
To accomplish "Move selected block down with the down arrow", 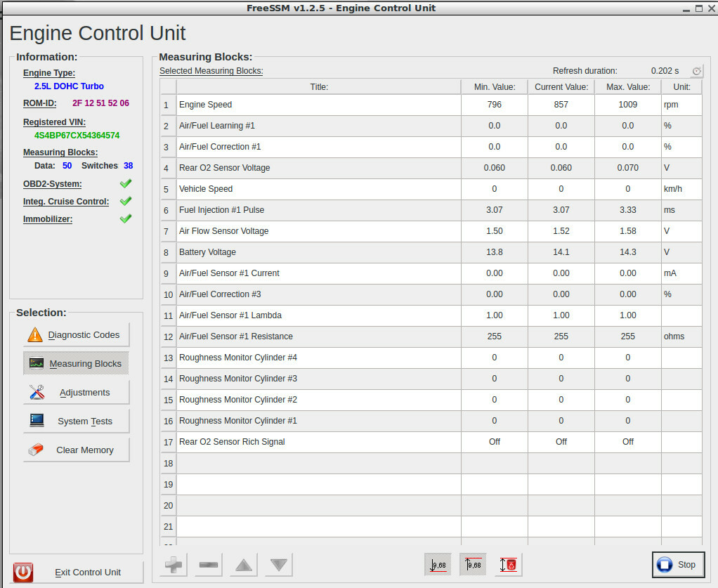I will tap(278, 565).
